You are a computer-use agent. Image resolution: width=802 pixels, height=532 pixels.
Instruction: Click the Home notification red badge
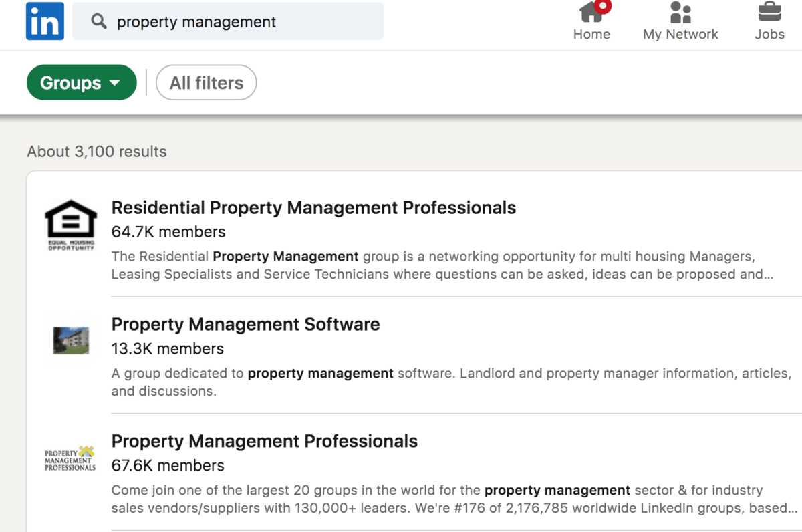[604, 6]
